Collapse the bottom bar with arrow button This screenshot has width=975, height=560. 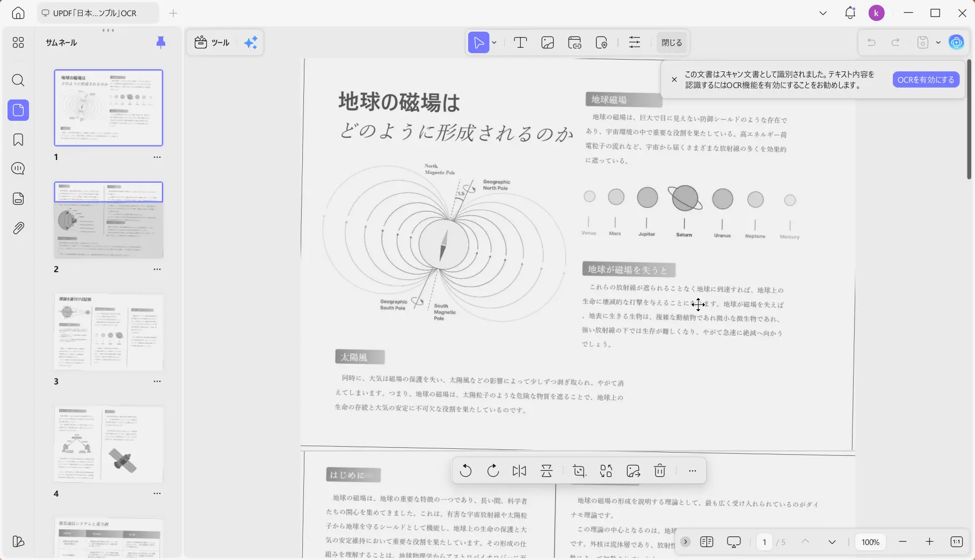[686, 542]
